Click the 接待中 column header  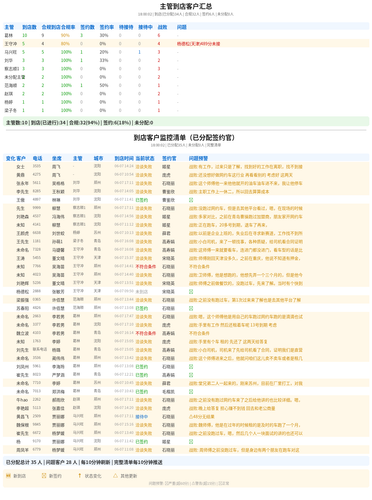point(145,27)
